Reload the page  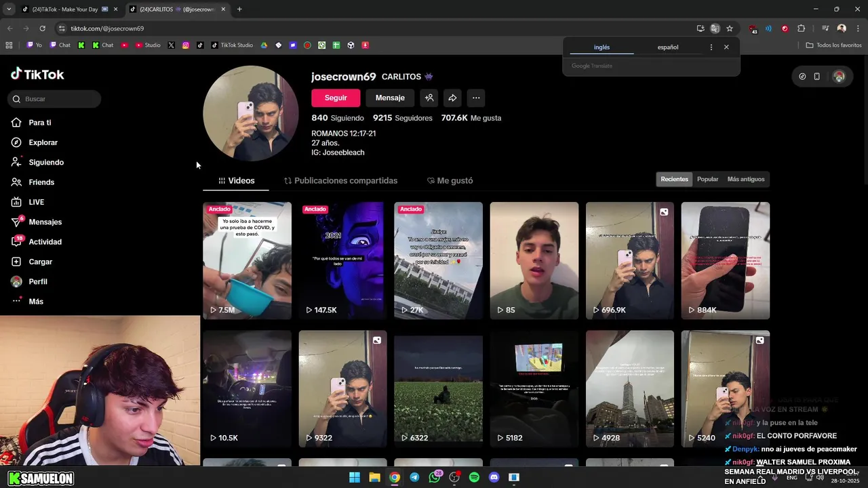(42, 28)
